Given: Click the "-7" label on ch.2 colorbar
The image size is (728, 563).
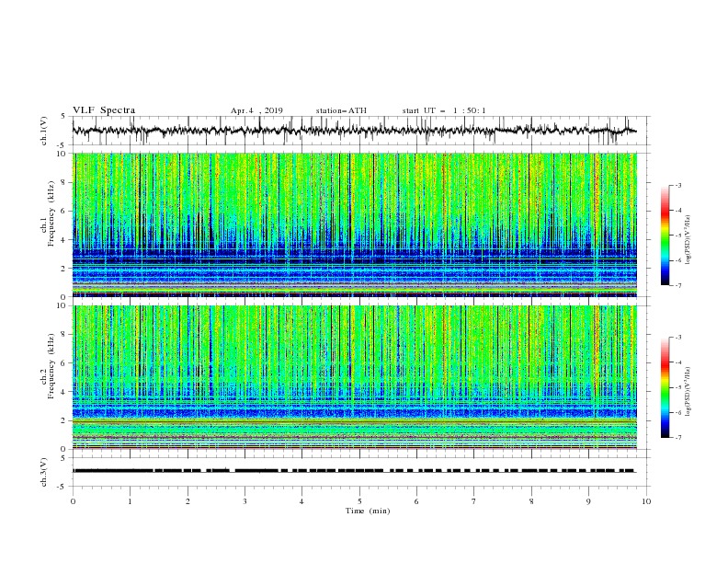Looking at the screenshot, I should coord(677,438).
